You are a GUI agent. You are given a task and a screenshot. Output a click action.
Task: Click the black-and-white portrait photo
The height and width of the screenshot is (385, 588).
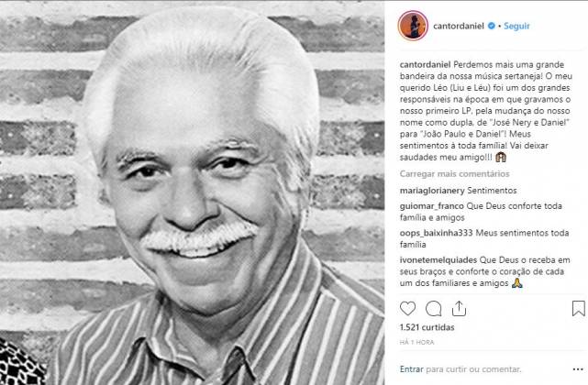[192, 192]
